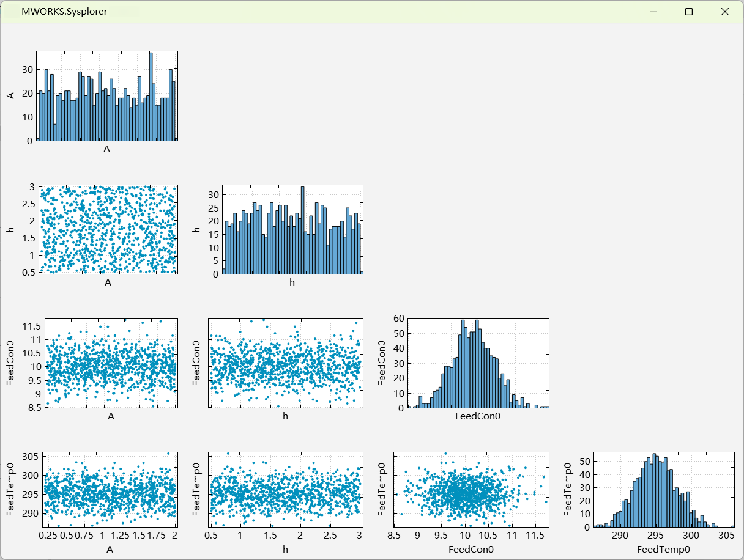This screenshot has width=744, height=560.
Task: Click the FeedCon0 histogram plot
Action: coord(478,363)
